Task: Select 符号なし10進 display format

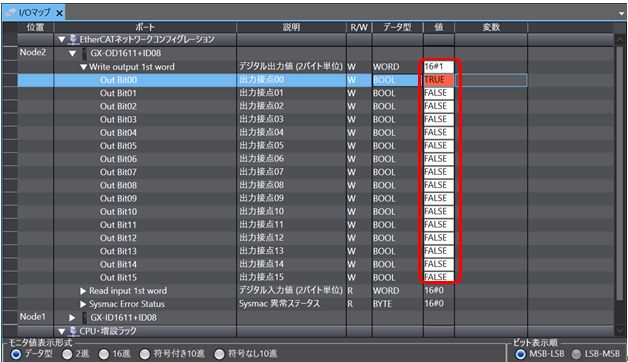Action: click(x=219, y=354)
